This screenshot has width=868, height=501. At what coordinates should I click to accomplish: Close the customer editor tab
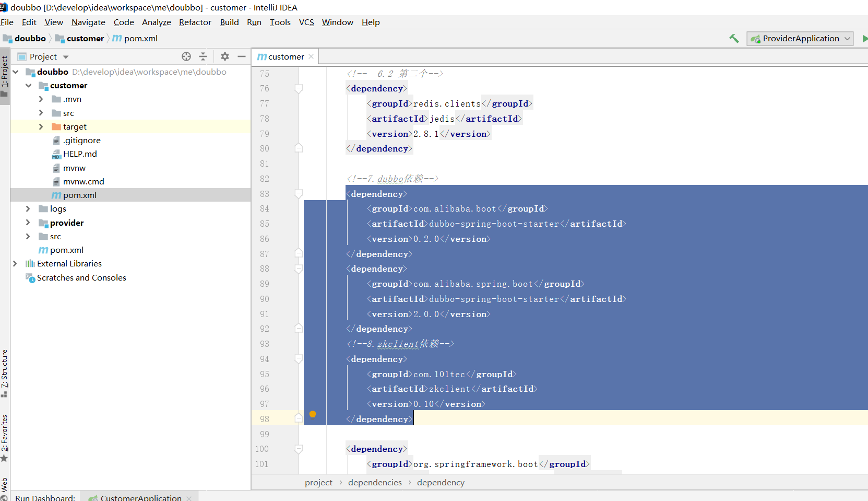[311, 56]
